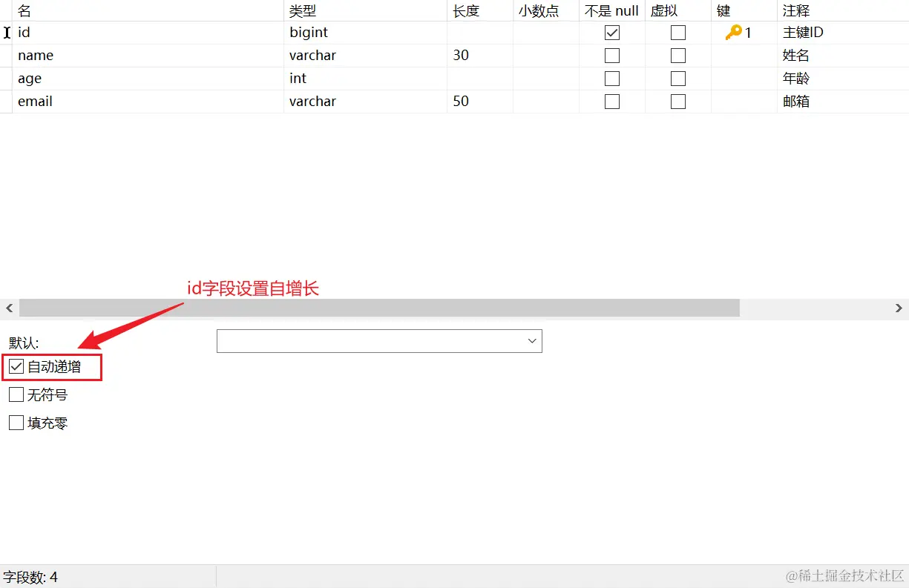This screenshot has width=909, height=588.
Task: Toggle 虚拟 checkbox for the name field
Action: pyautogui.click(x=678, y=56)
